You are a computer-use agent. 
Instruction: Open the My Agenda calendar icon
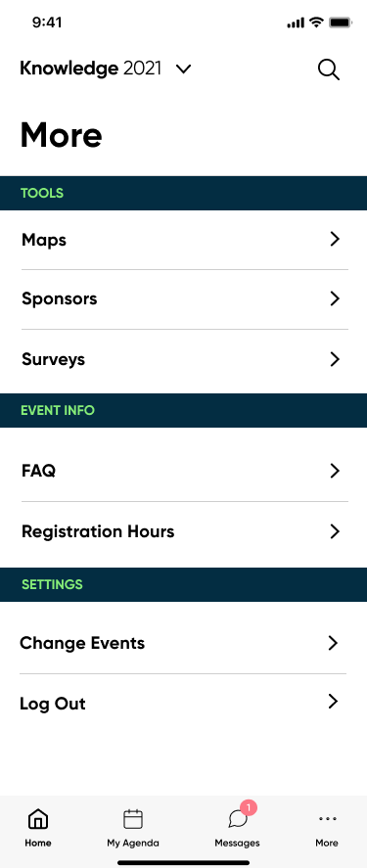click(133, 819)
